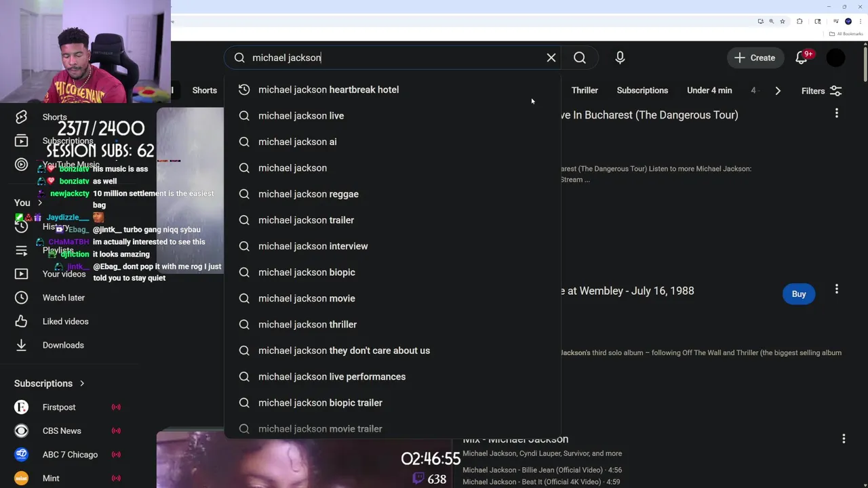The width and height of the screenshot is (868, 488).
Task: Select suggestion michael jackson movie trailer
Action: tap(392, 428)
